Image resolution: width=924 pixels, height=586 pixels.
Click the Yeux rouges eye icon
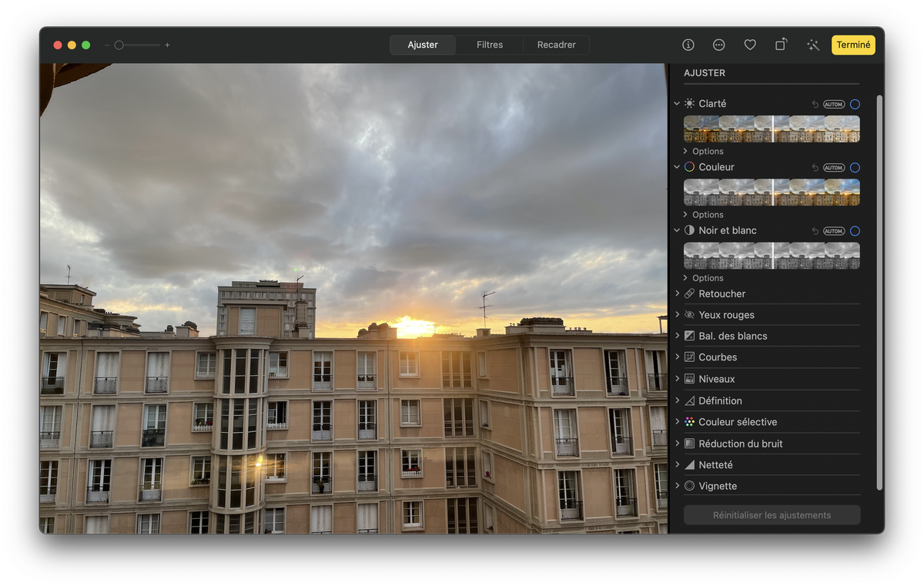(x=689, y=315)
